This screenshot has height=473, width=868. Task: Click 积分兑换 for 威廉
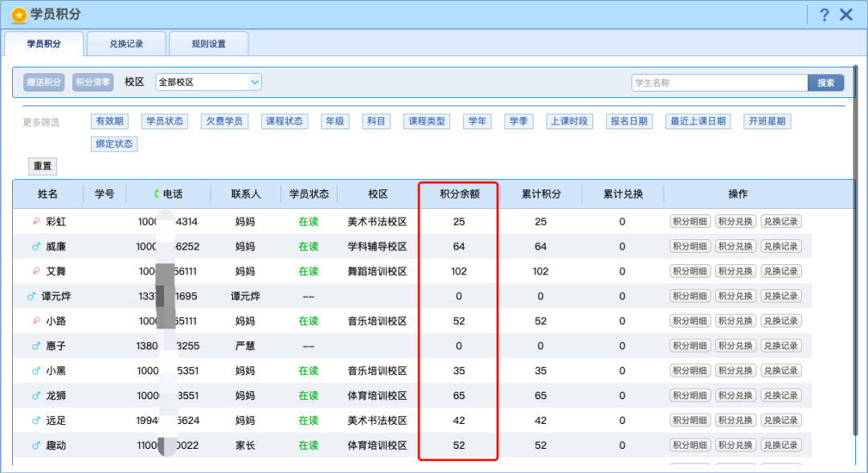(x=735, y=247)
